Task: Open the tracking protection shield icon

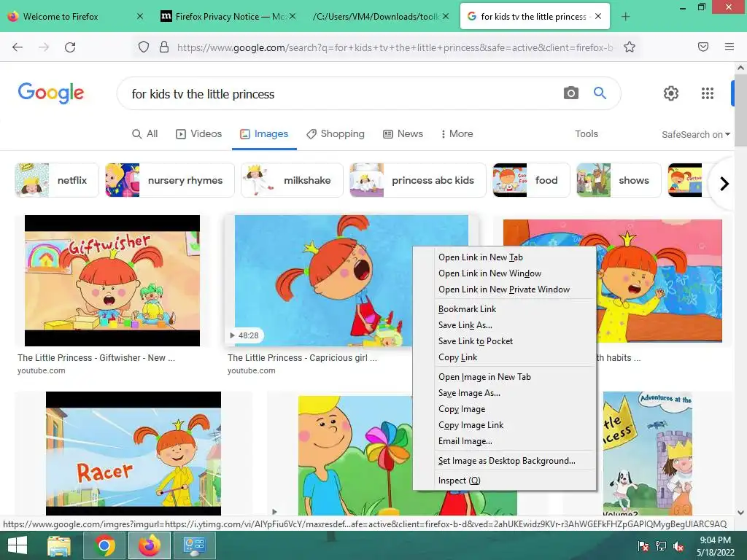Action: point(144,47)
